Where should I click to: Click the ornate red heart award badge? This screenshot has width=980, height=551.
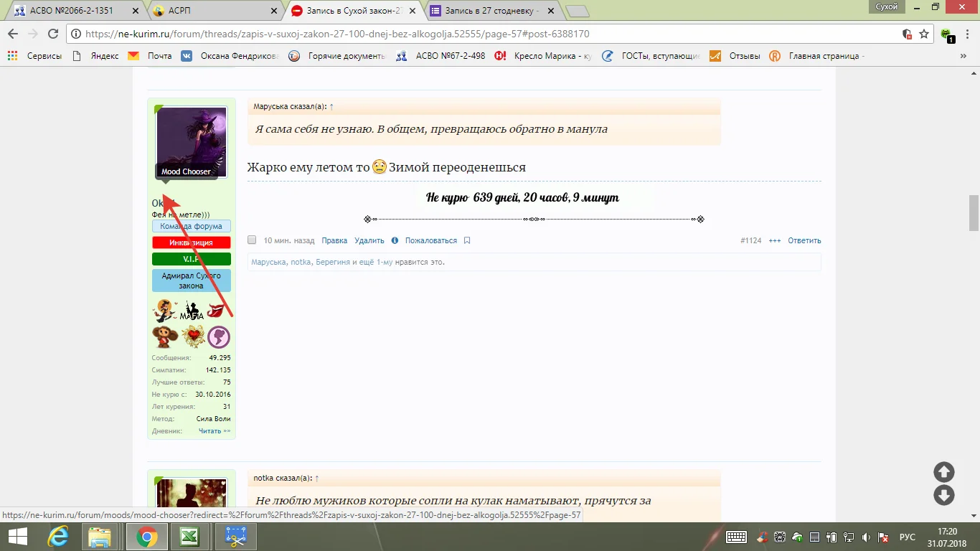pyautogui.click(x=192, y=336)
